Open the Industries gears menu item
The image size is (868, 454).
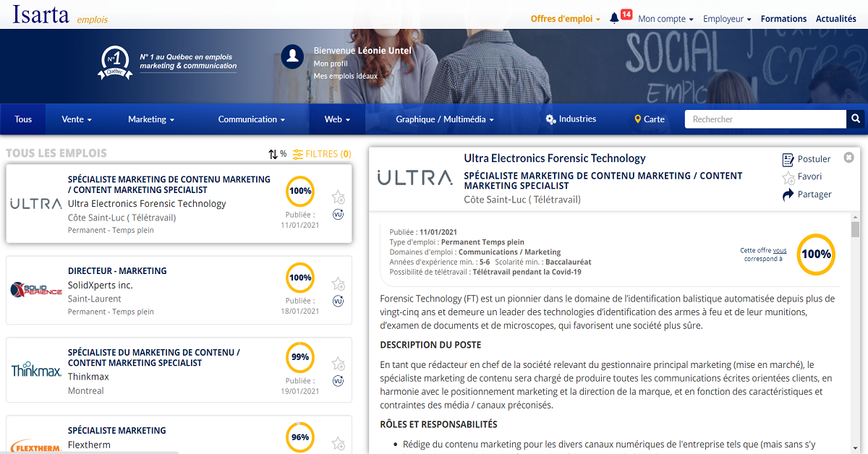coord(571,119)
